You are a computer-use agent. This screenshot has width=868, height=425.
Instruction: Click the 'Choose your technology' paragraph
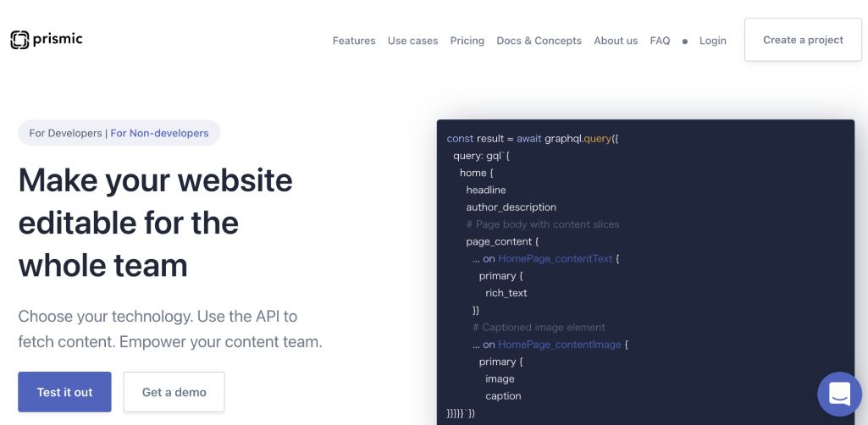pyautogui.click(x=169, y=329)
